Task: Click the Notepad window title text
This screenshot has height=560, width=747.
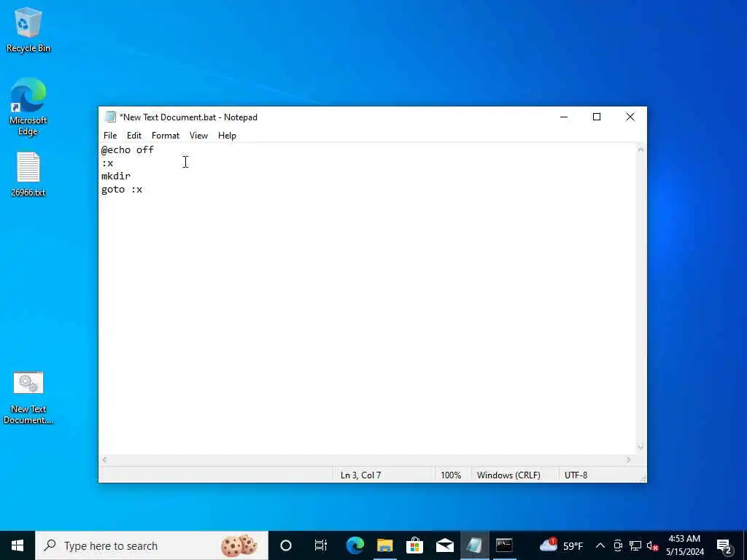Action: (x=188, y=117)
